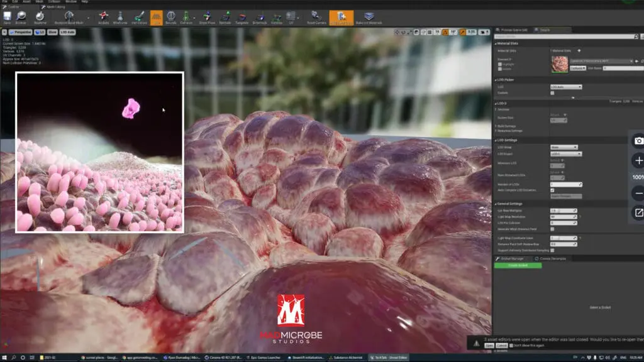Switch to the Details tab

click(x=552, y=30)
